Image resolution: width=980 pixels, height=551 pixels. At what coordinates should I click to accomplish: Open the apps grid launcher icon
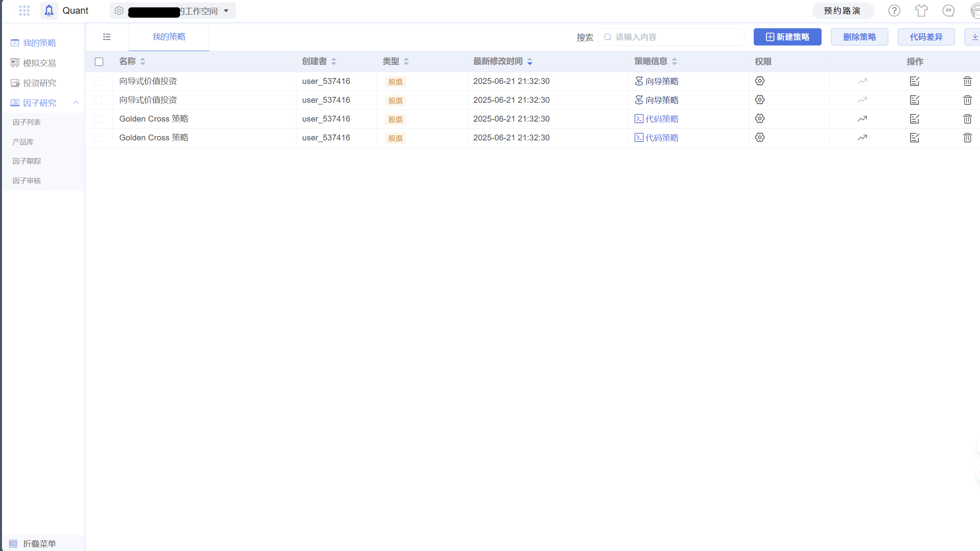[x=24, y=11]
